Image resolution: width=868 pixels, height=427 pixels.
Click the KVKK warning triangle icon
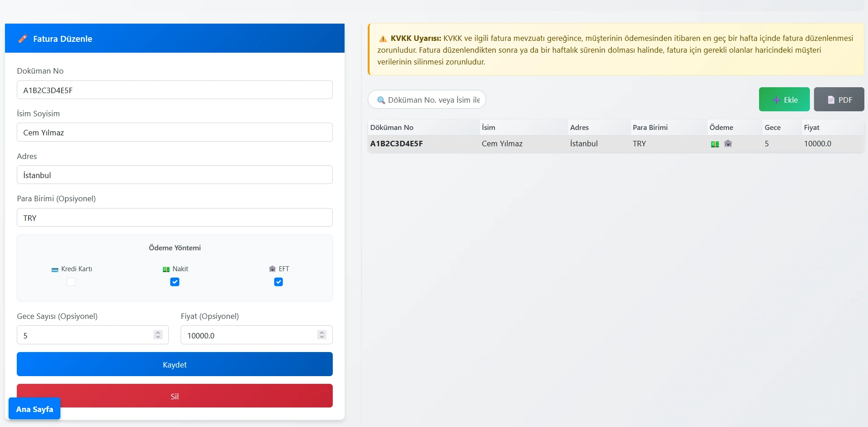tap(383, 39)
